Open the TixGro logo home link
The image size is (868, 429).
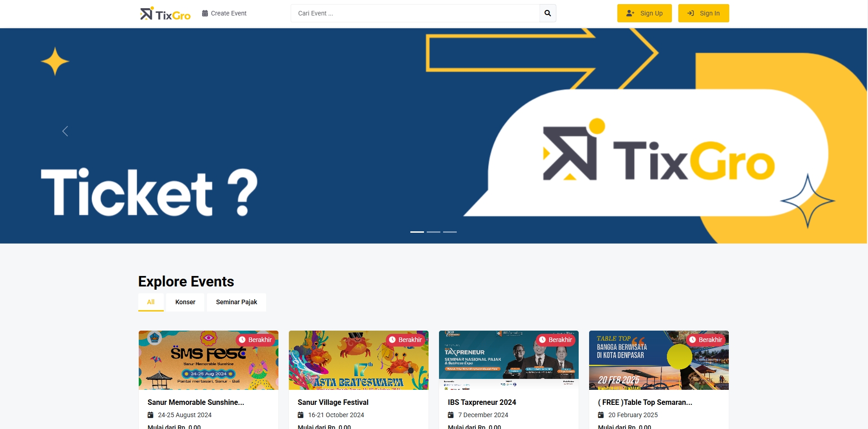pos(165,14)
